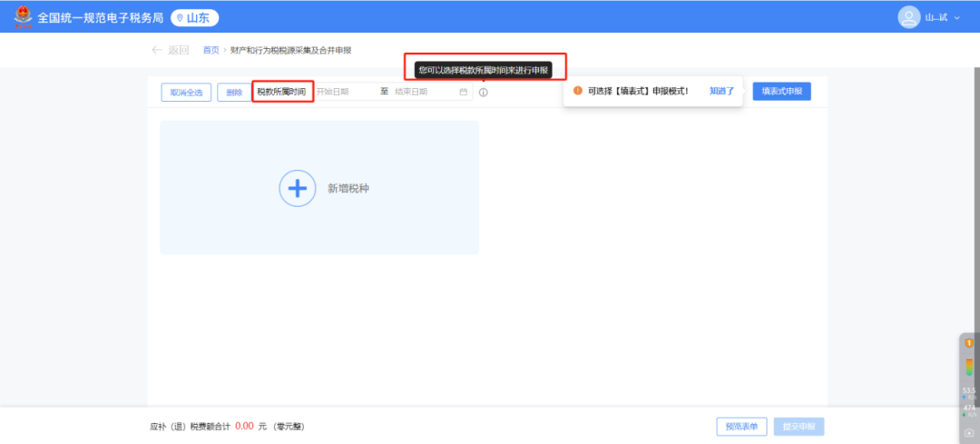Click the 0.00 tax total amount
The width and height of the screenshot is (980, 444).
click(244, 426)
